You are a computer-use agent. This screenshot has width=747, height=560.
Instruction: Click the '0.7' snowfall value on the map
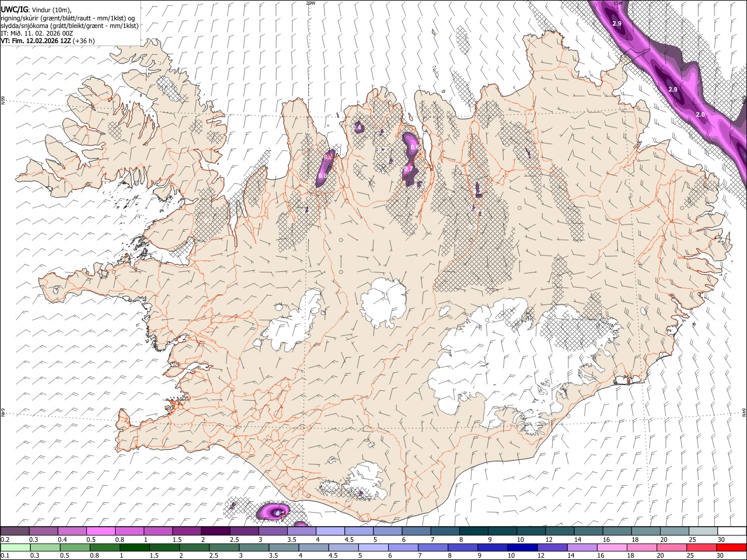[x=409, y=169]
